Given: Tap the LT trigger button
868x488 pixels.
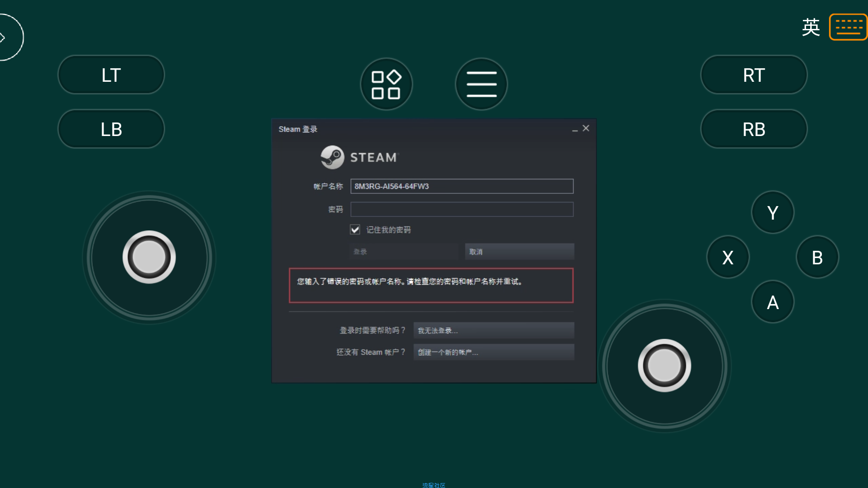Looking at the screenshot, I should click(111, 75).
